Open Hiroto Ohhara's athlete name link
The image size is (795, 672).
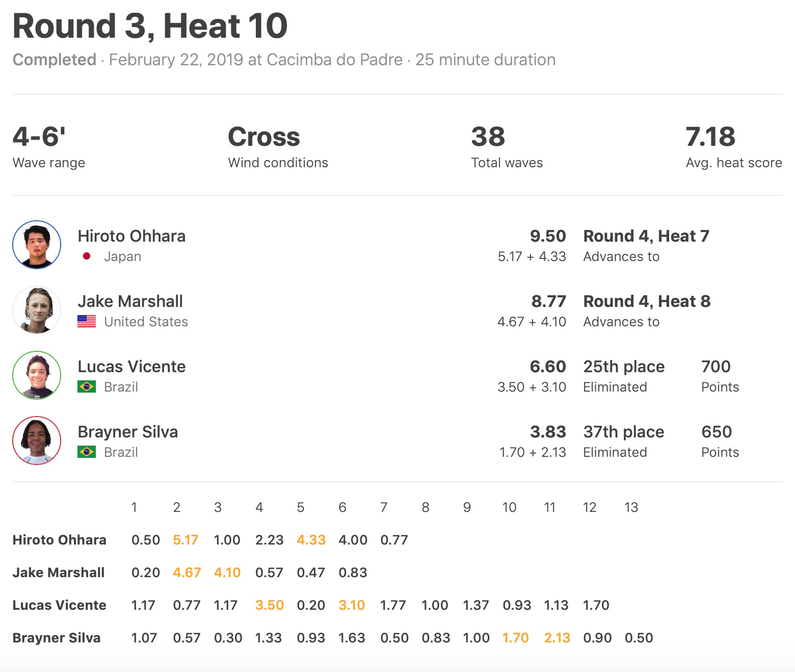[131, 236]
